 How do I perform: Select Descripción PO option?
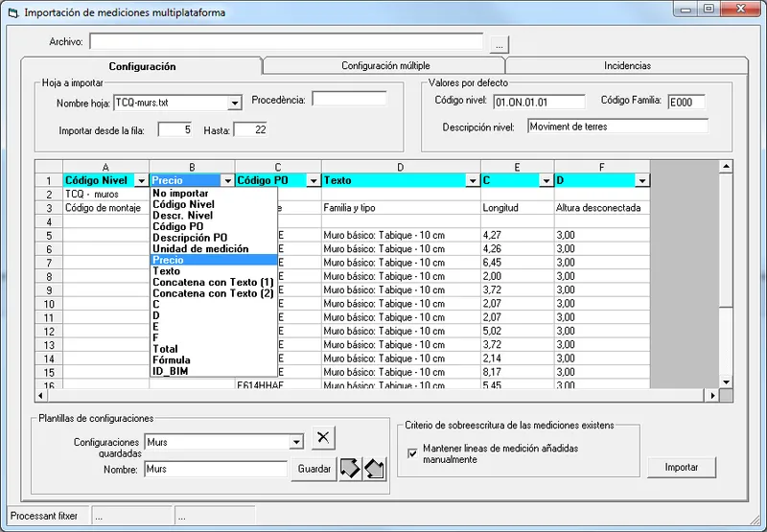tap(214, 238)
